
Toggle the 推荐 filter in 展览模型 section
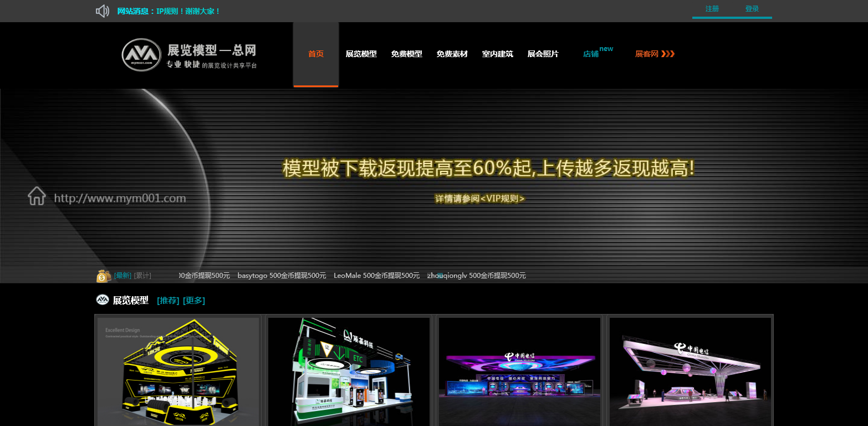(167, 300)
